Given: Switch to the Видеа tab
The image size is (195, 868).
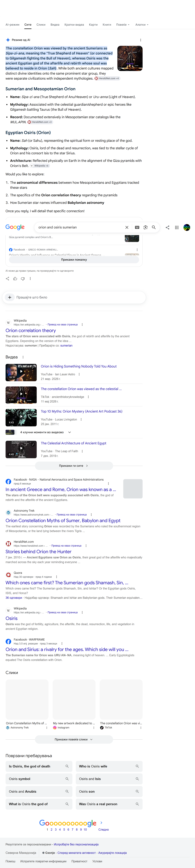Looking at the screenshot, I should coord(55,25).
